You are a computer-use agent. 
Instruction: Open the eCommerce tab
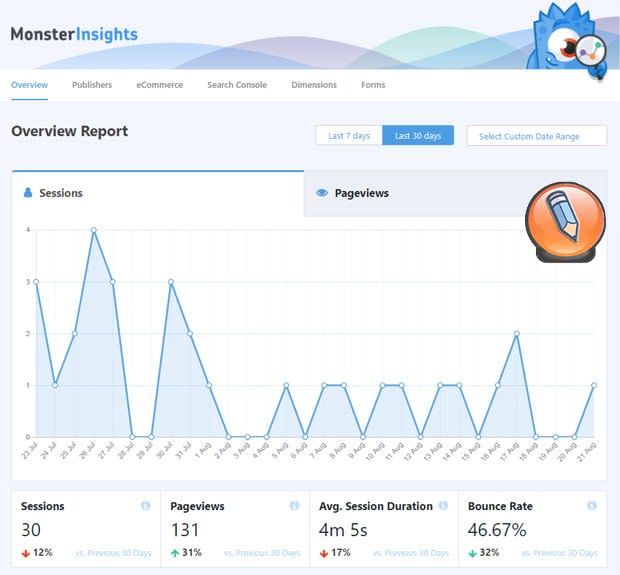[160, 85]
